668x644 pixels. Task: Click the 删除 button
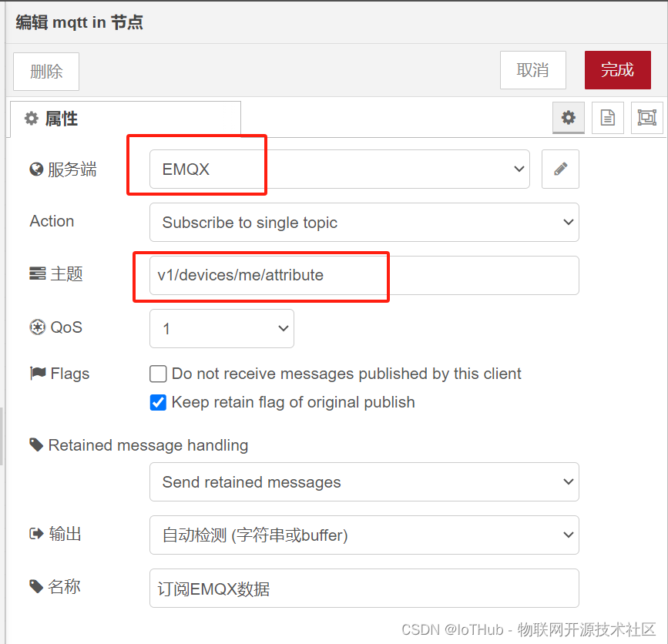point(46,72)
